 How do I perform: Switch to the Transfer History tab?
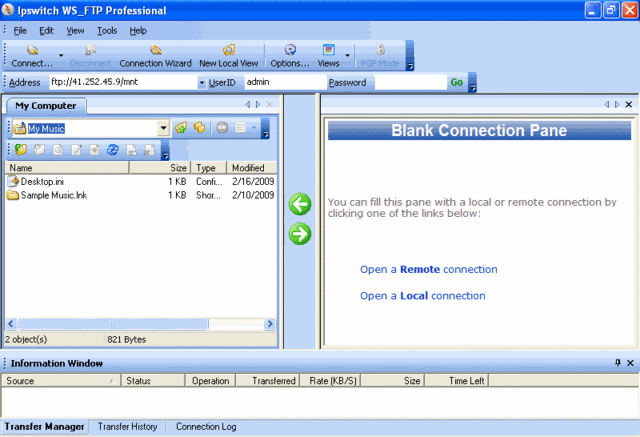point(127,427)
